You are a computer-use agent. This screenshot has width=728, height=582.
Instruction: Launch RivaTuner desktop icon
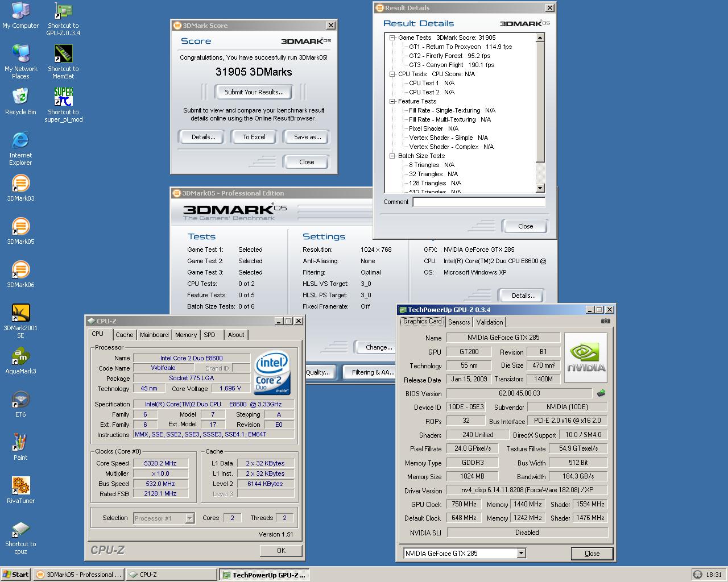[20, 490]
